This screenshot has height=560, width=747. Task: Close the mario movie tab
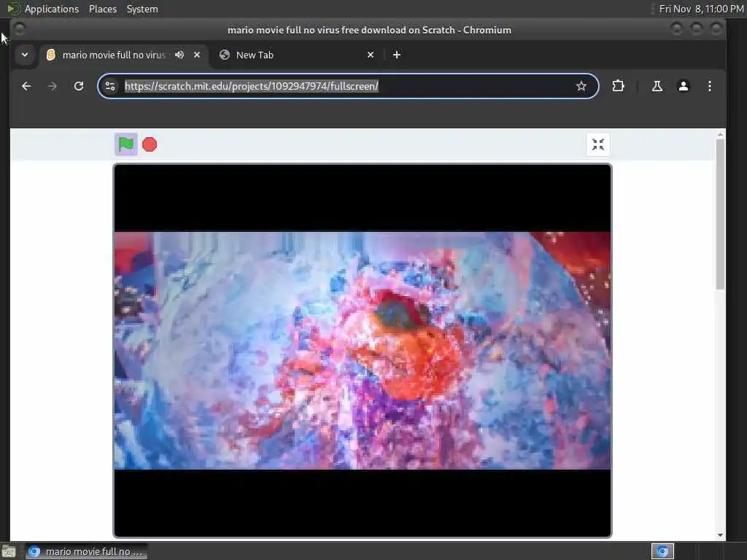[197, 55]
